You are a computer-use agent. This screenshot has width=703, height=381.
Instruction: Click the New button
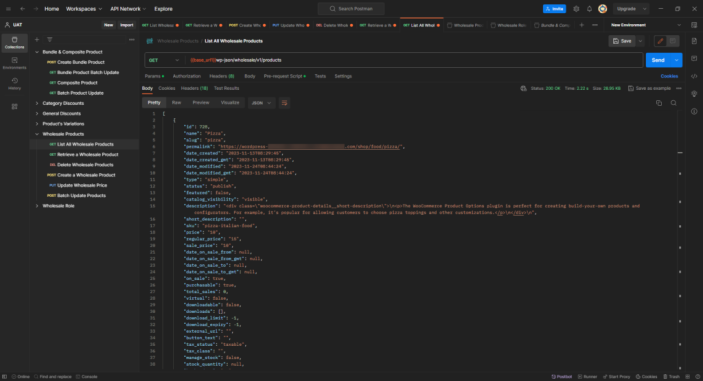[x=108, y=25]
